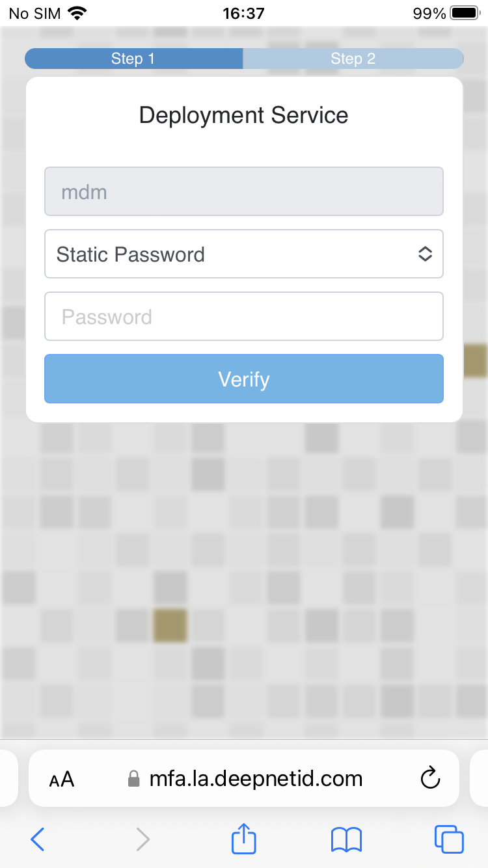
Task: Click the Deployment Service heading
Action: coord(244,115)
